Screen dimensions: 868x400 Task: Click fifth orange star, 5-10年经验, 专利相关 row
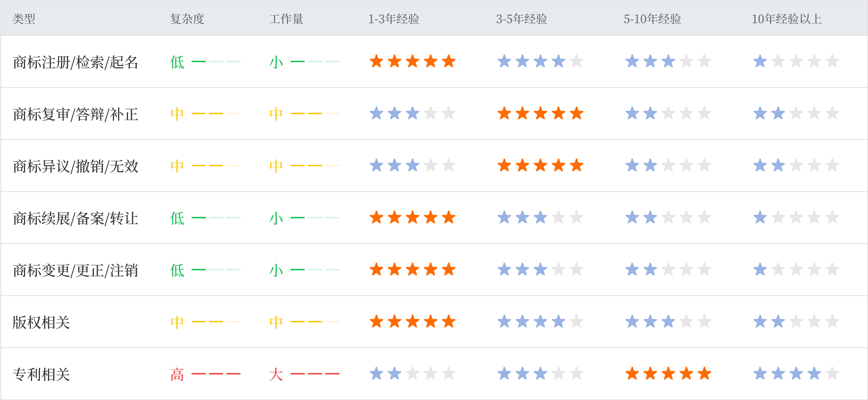704,374
